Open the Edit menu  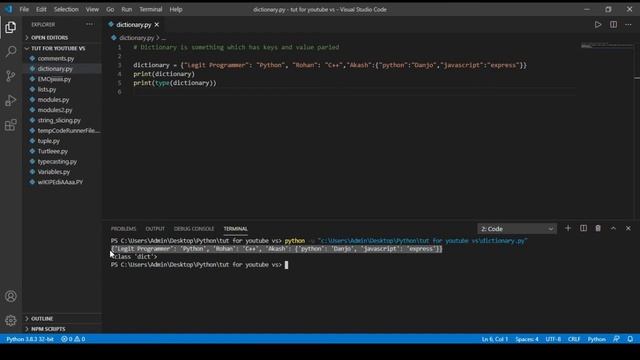pyautogui.click(x=41, y=9)
